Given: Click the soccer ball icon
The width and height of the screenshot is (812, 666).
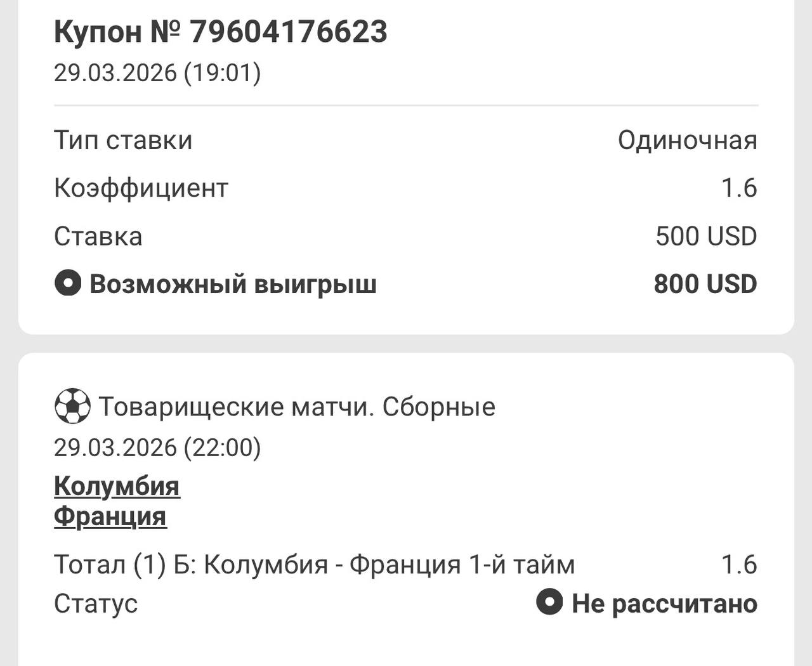Looking at the screenshot, I should pos(72,406).
